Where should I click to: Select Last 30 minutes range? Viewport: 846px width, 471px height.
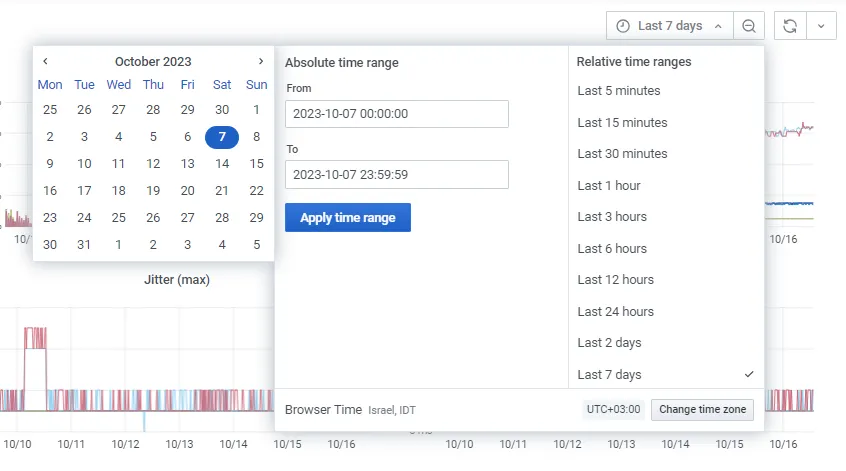pos(622,154)
